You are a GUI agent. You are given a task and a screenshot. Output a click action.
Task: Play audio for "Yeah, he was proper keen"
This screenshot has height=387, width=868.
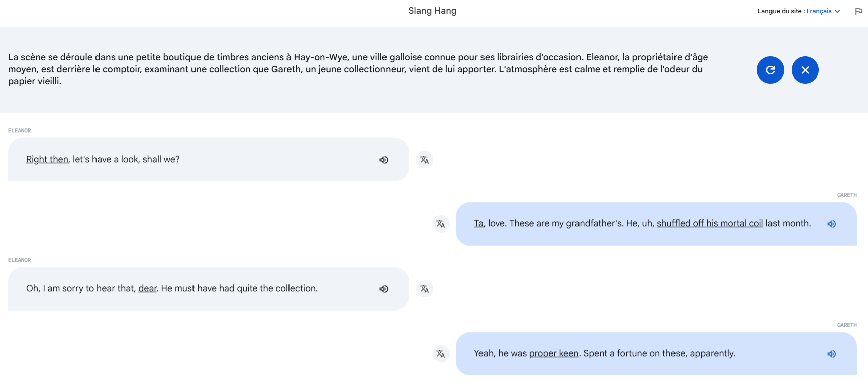[832, 354]
